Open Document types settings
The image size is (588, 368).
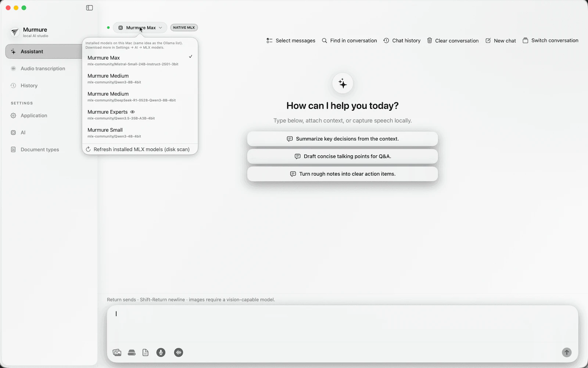click(40, 150)
